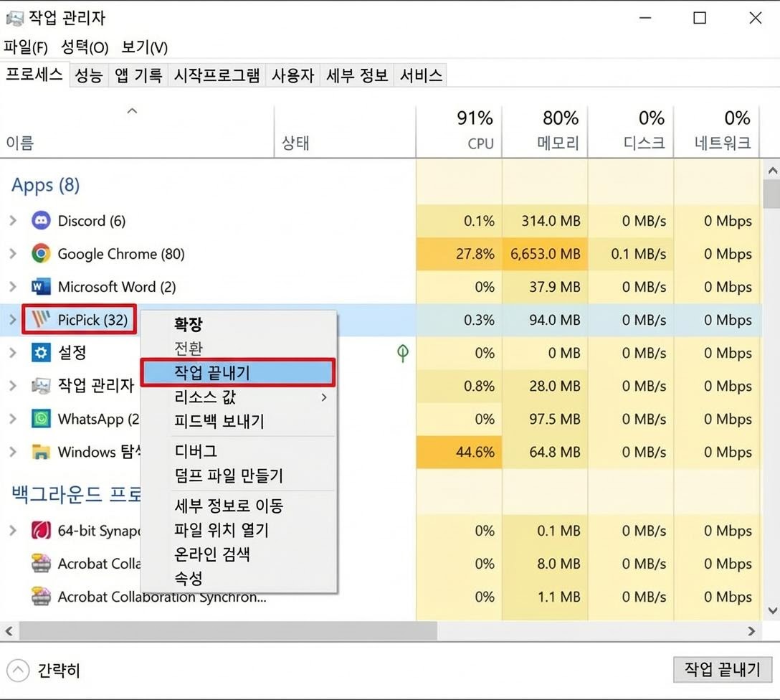Expand the Google Chrome process tree

[x=12, y=254]
